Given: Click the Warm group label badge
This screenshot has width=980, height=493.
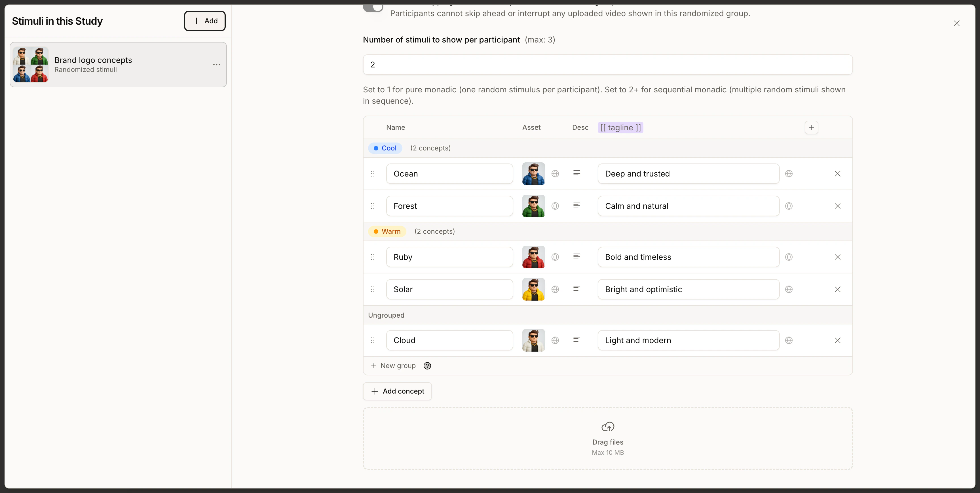Looking at the screenshot, I should 386,231.
